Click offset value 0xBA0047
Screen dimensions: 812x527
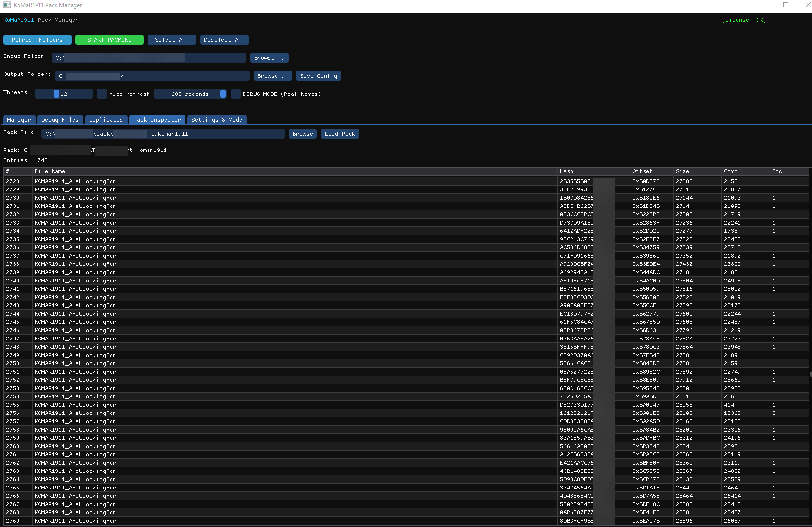(646, 405)
